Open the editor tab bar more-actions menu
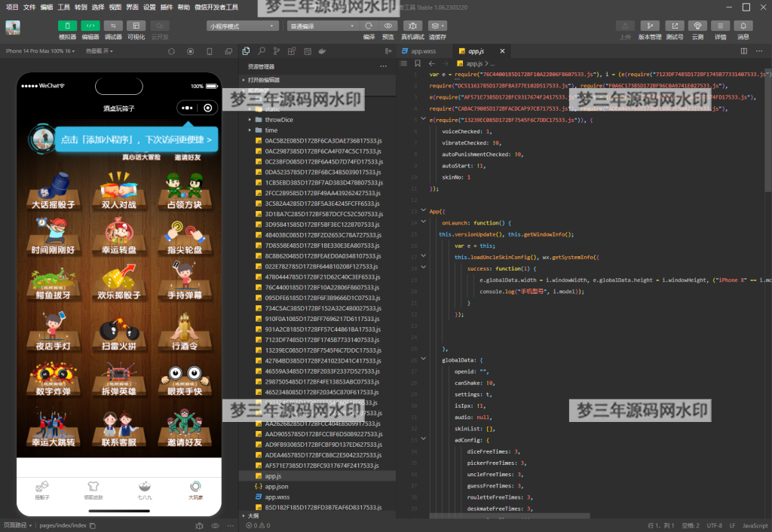 759,51
